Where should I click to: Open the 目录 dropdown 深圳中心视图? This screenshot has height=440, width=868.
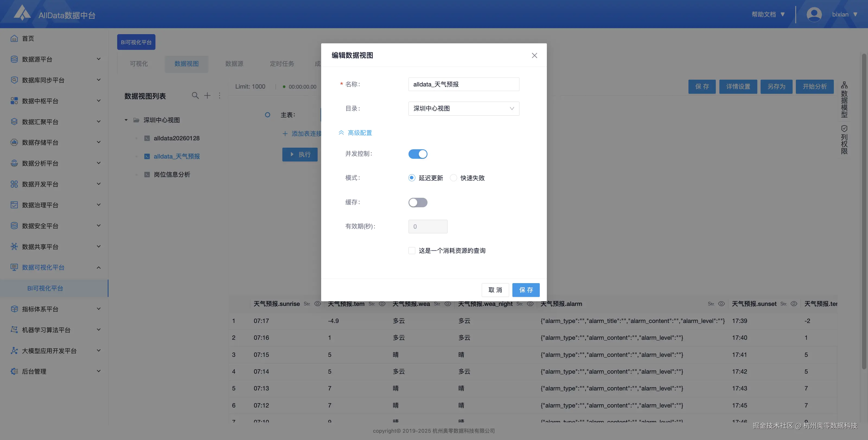click(463, 108)
